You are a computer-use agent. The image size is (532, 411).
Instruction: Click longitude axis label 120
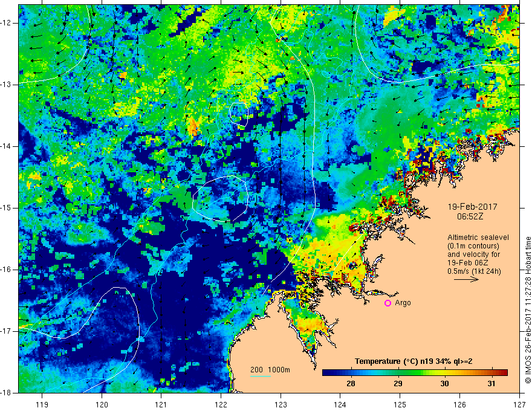point(102,404)
